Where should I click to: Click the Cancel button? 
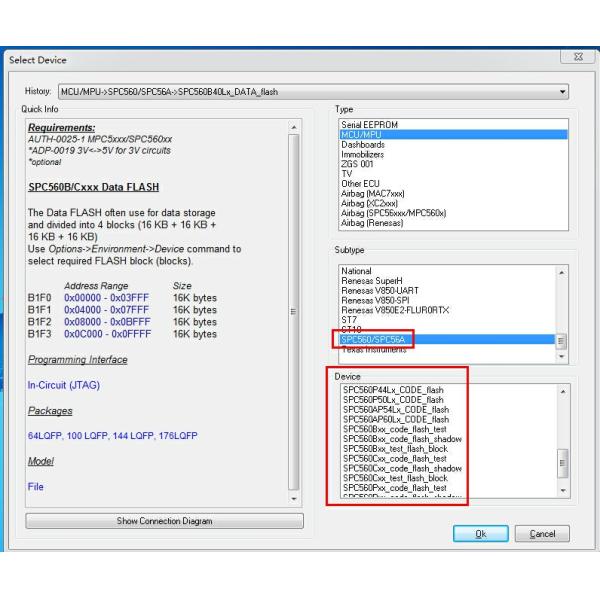coord(542,534)
